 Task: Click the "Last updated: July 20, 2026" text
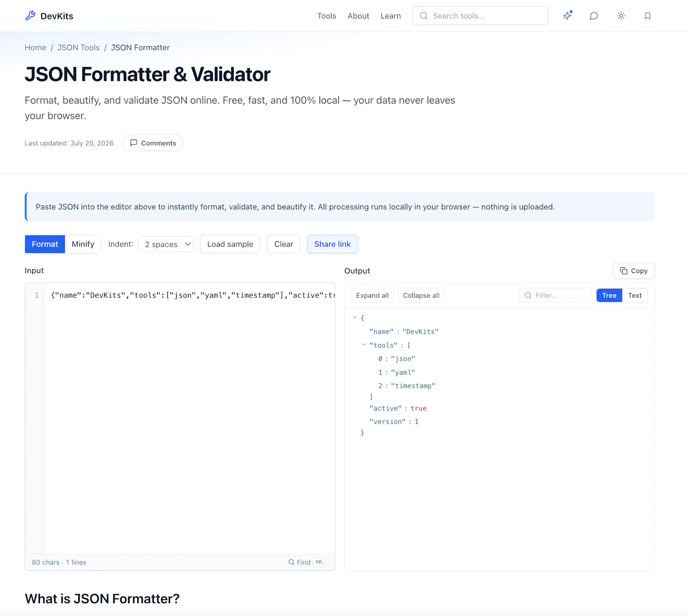click(x=69, y=143)
